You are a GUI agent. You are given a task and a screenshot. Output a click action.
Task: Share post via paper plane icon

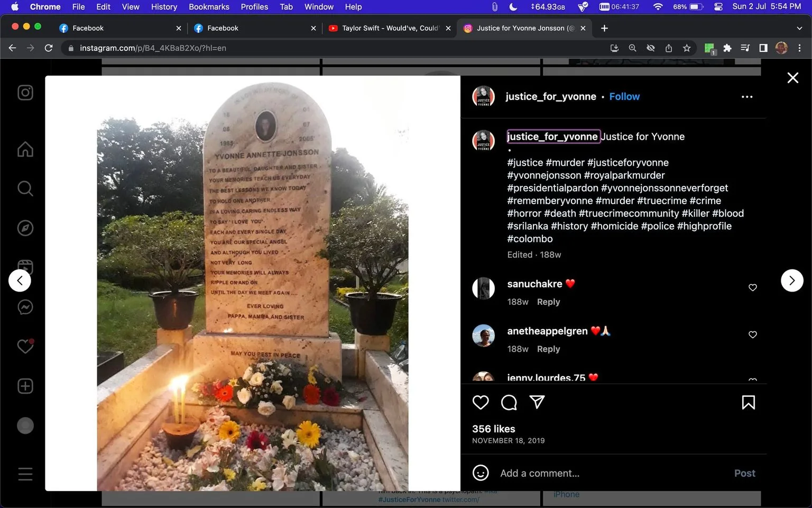coord(537,402)
